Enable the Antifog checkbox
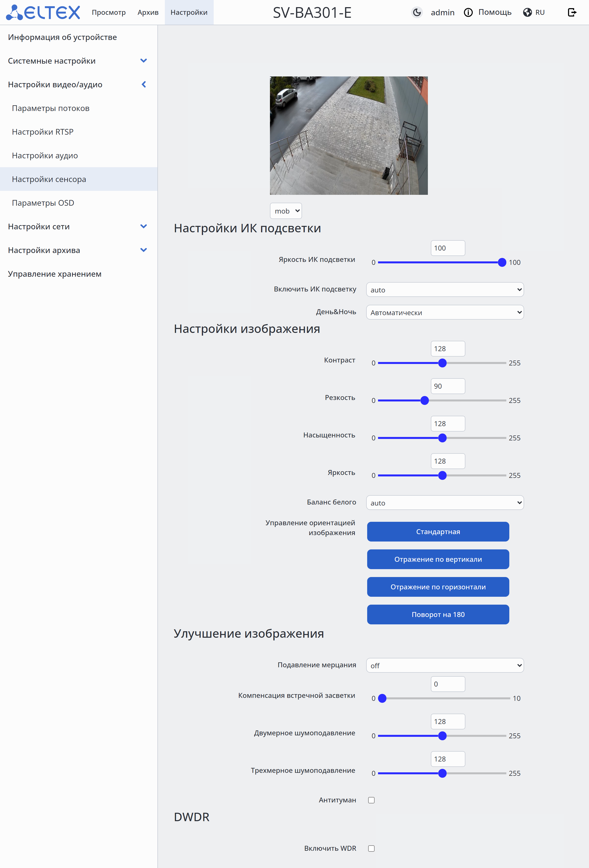The height and width of the screenshot is (868, 589). point(371,800)
